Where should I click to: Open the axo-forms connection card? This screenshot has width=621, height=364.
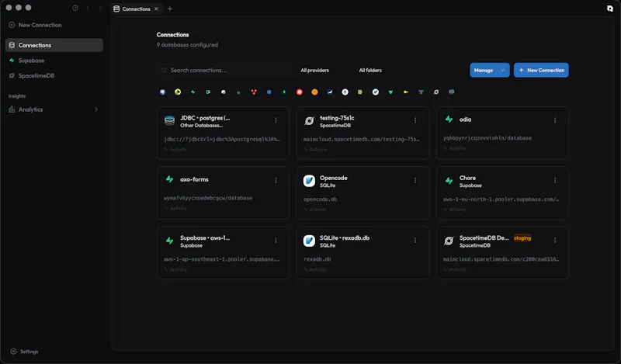point(223,193)
